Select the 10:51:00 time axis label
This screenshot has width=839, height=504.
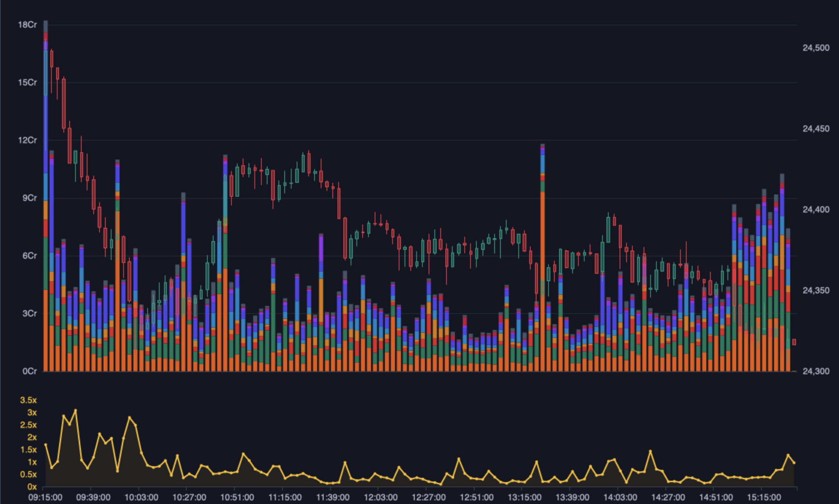(237, 497)
